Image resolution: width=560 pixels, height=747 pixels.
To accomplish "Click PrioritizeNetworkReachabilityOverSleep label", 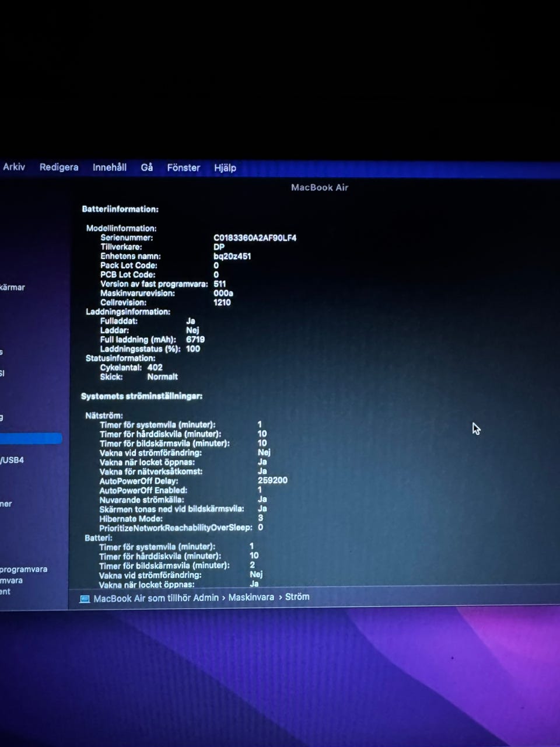I will click(x=176, y=528).
